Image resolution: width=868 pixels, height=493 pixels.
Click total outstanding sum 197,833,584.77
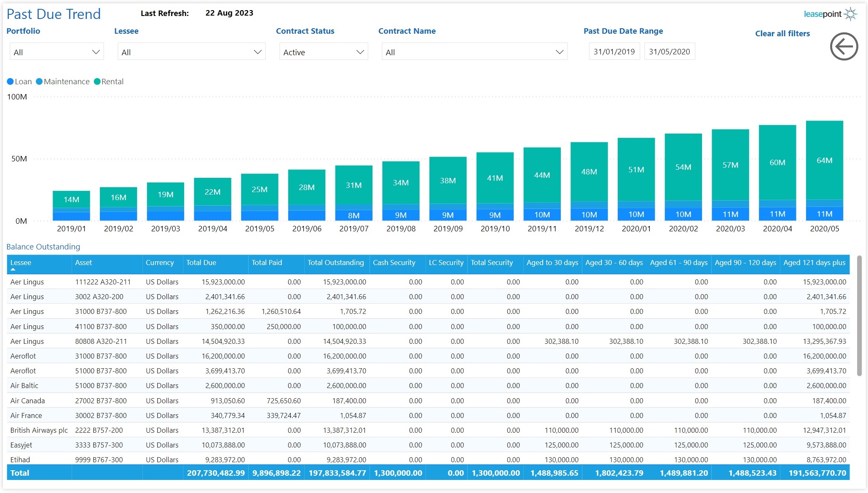point(338,473)
